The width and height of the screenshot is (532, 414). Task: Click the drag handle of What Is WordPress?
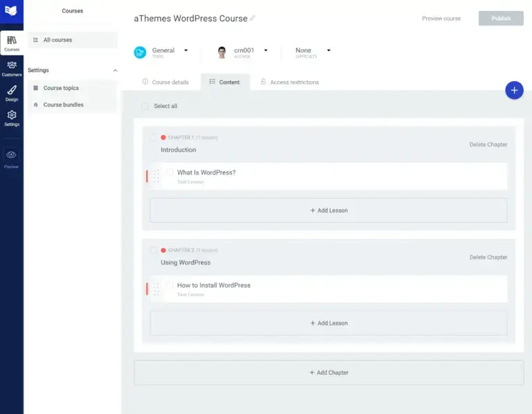156,177
